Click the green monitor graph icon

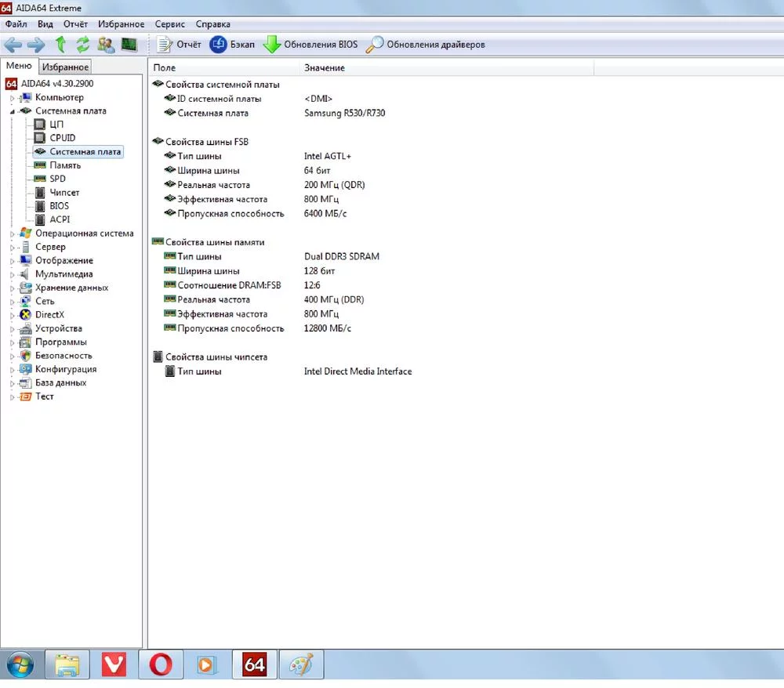pyautogui.click(x=129, y=45)
